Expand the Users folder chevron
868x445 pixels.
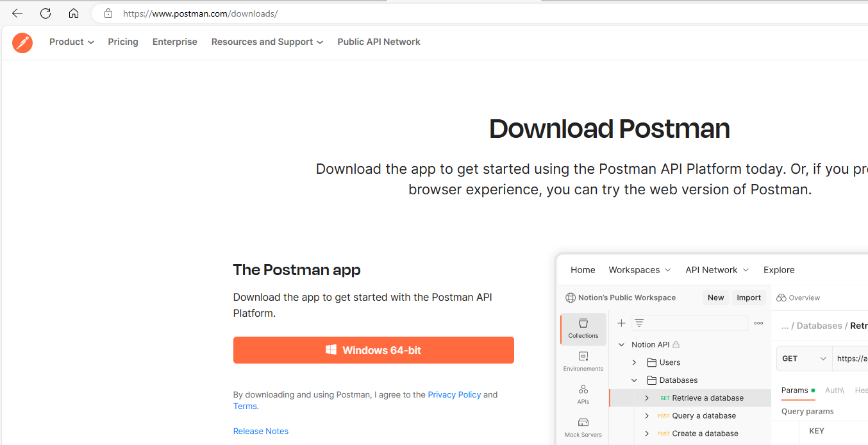pyautogui.click(x=634, y=362)
